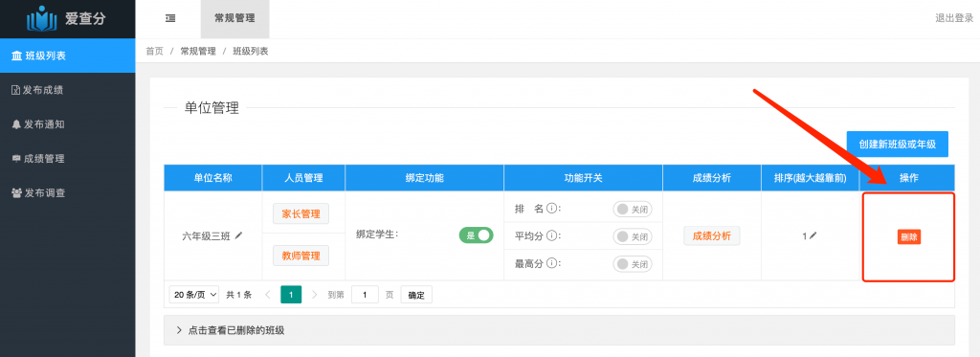Click 班级列表 in the breadcrumb
Image resolution: width=980 pixels, height=357 pixels.
coord(251,52)
